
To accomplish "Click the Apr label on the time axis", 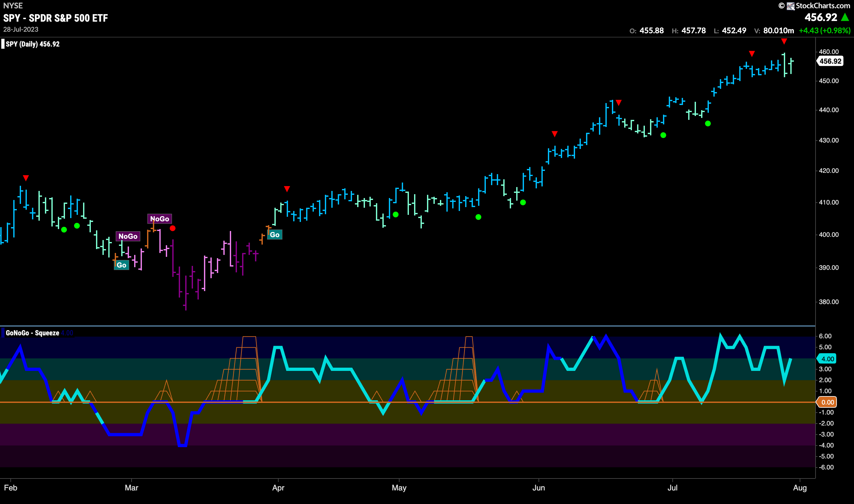I will [278, 488].
